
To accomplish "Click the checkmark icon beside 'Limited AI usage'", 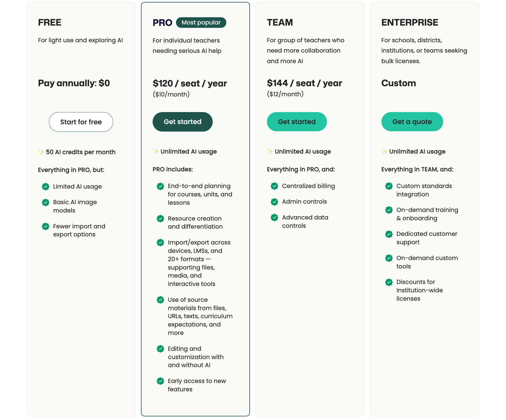I will (46, 186).
